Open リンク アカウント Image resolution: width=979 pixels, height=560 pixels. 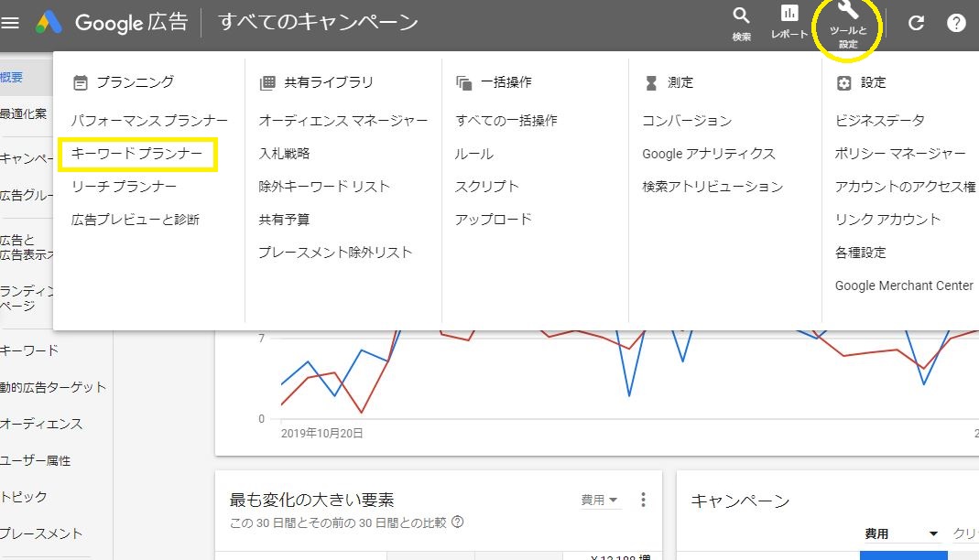(x=887, y=220)
